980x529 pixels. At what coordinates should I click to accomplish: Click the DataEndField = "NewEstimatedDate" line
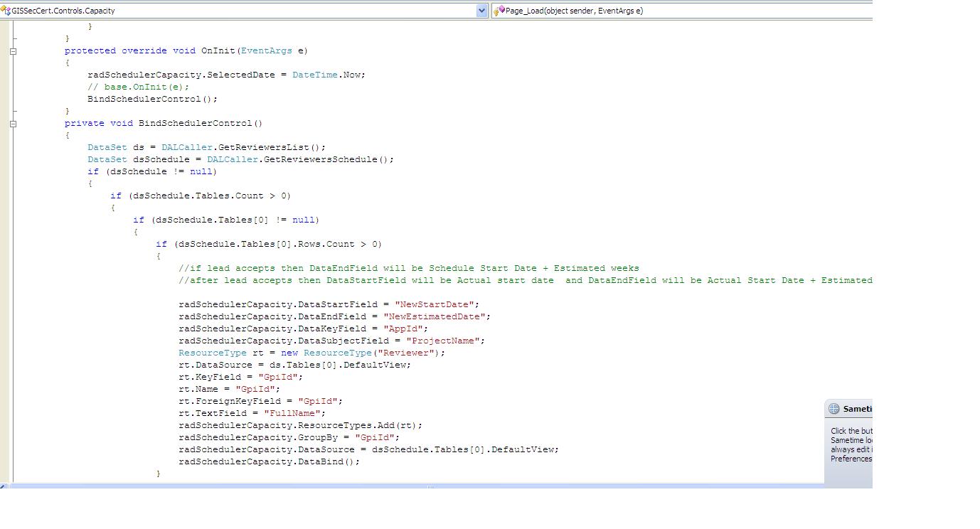pos(335,316)
